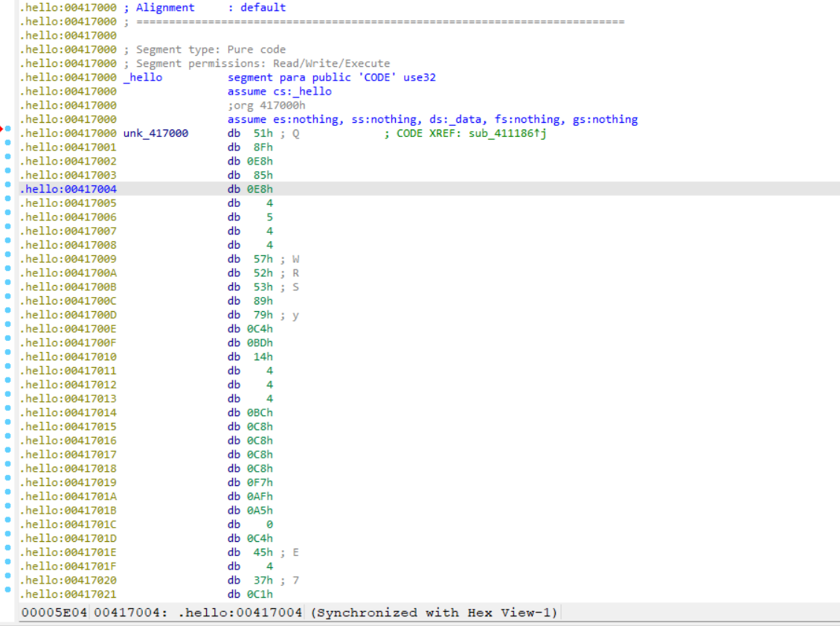Select the unk_417000 label
The image size is (840, 626).
pos(156,133)
